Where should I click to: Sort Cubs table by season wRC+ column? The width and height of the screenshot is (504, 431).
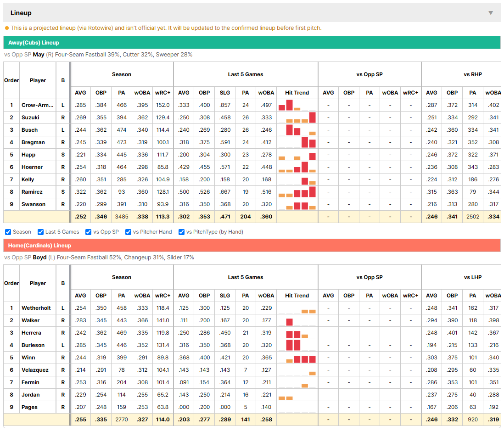162,93
